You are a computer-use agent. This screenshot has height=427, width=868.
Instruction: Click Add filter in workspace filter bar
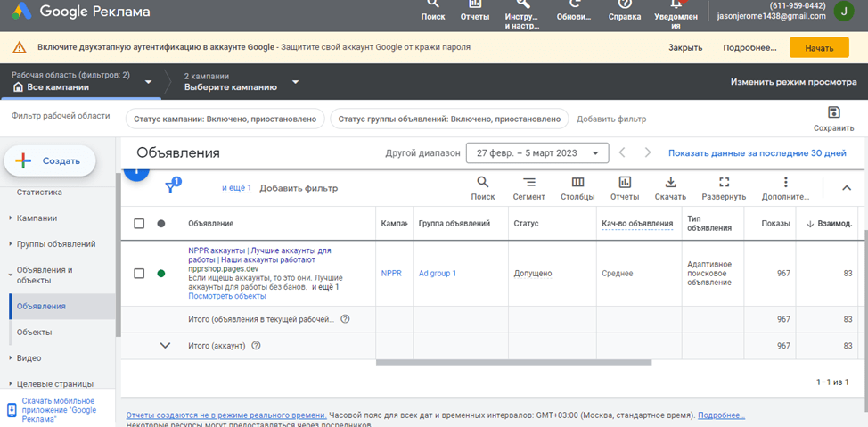pos(611,119)
